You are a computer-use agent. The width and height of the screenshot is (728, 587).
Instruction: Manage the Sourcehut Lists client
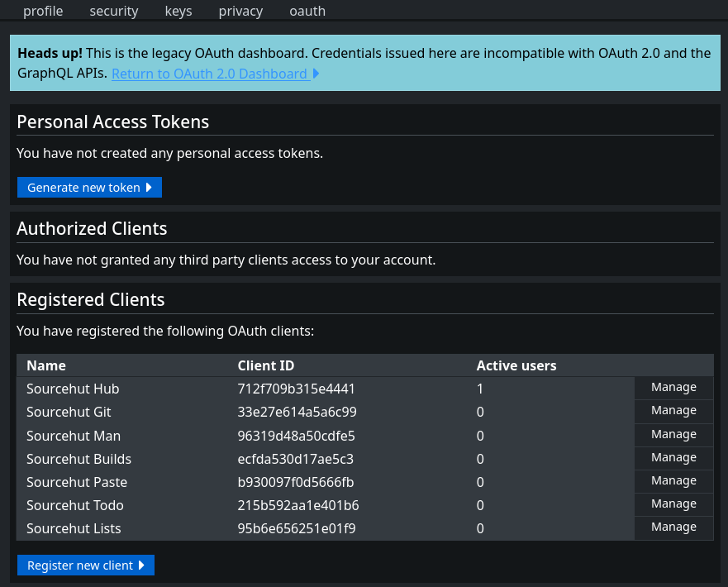(x=673, y=527)
